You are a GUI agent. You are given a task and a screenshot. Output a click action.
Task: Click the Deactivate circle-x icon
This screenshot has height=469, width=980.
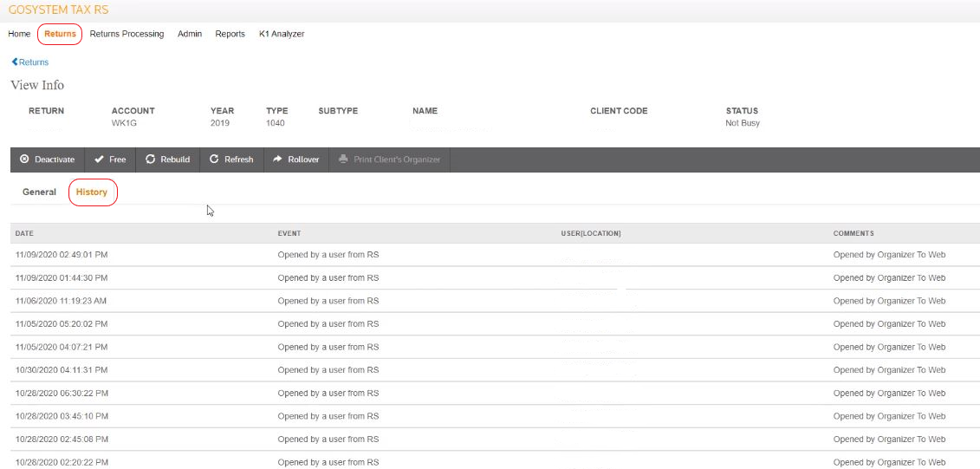(x=24, y=160)
